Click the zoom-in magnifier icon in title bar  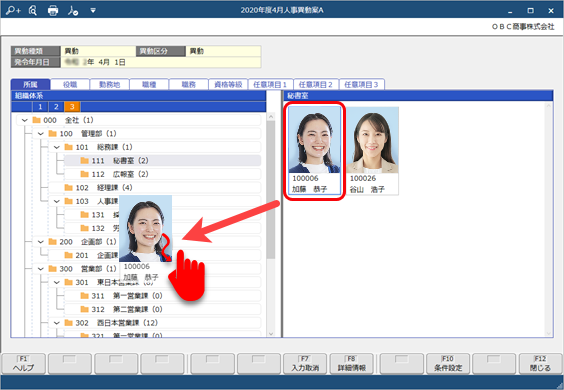[x=13, y=10]
